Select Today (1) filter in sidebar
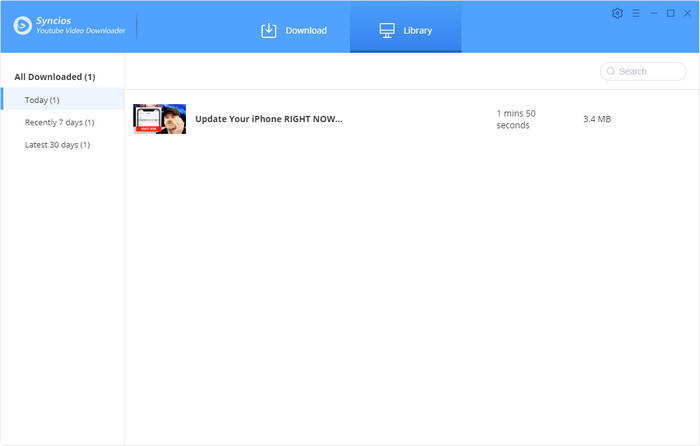This screenshot has width=700, height=446. tap(42, 100)
